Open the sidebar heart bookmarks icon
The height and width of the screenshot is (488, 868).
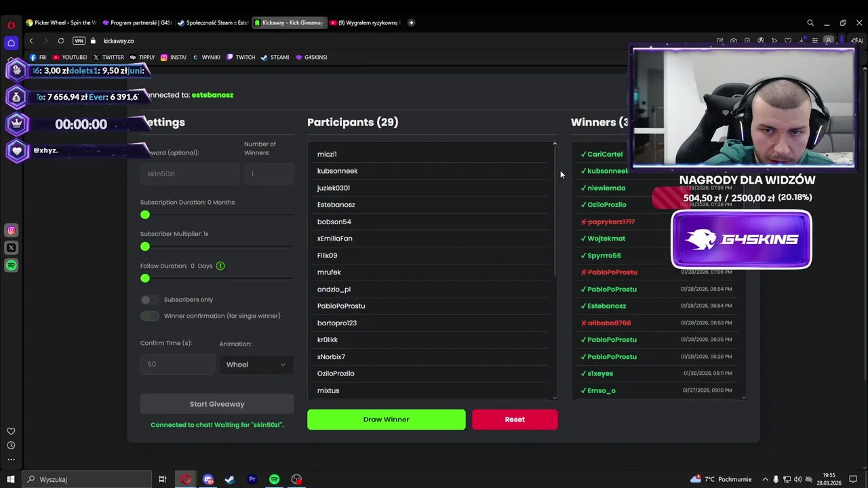tap(11, 431)
